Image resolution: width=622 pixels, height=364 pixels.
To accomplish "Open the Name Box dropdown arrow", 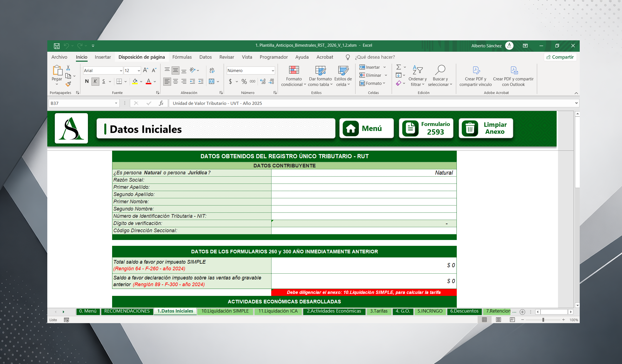I will point(116,103).
